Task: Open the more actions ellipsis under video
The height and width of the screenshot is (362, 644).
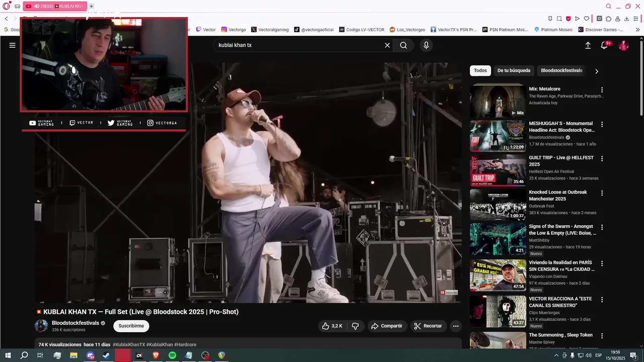Action: tap(456, 326)
